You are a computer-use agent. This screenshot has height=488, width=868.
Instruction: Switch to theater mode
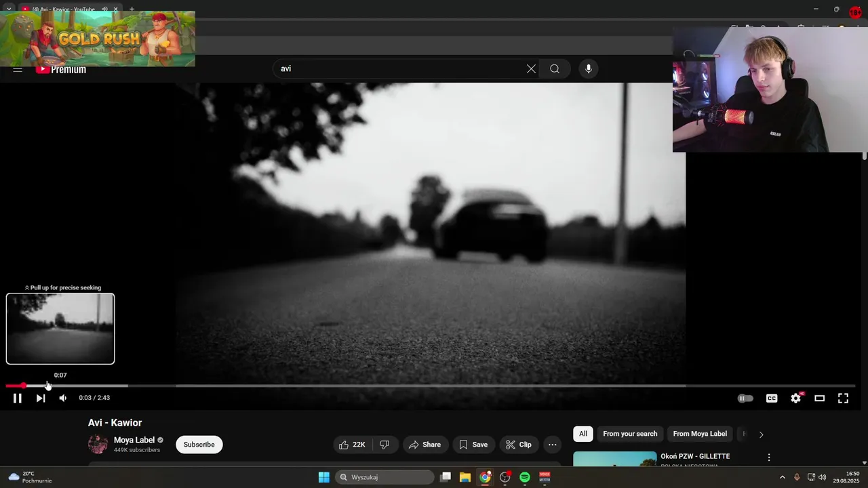tap(819, 399)
